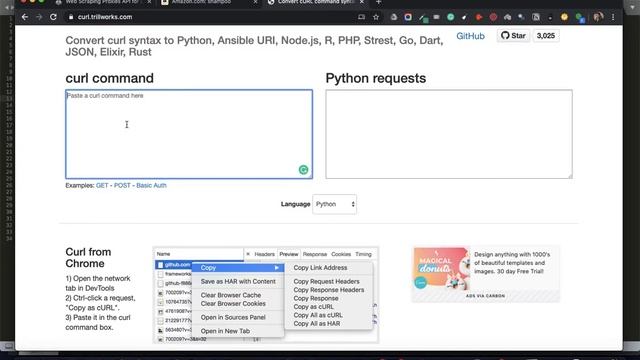Switch to the Amazon.com tab
The height and width of the screenshot is (360, 640).
click(209, 2)
